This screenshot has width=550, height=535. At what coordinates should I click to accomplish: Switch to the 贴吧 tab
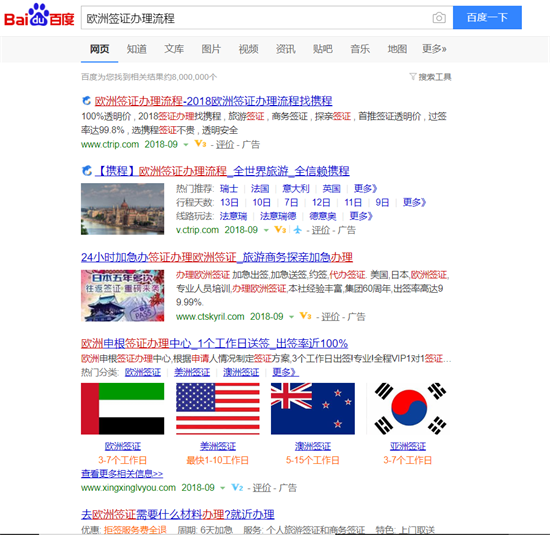tap(322, 49)
